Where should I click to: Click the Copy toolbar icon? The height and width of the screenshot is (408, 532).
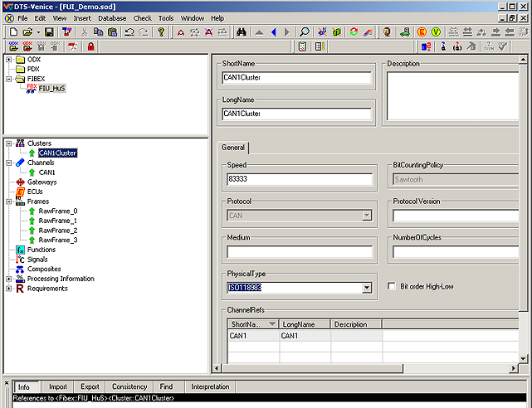pos(99,32)
